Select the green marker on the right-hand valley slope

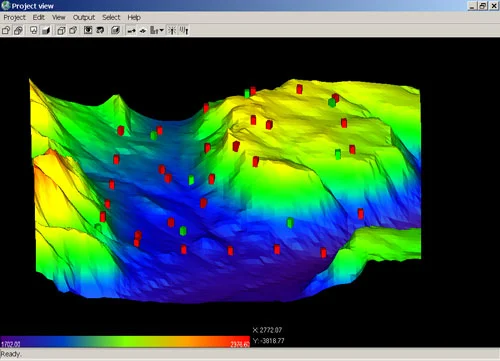tap(290, 223)
